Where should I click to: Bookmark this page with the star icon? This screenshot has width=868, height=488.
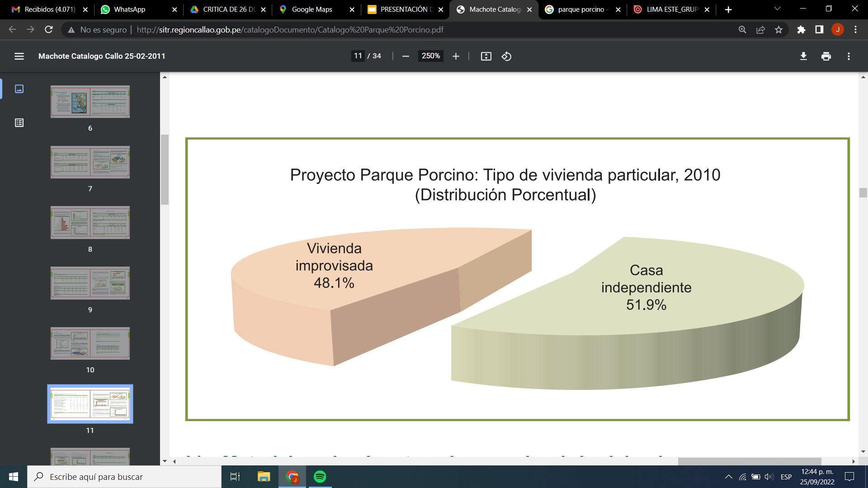click(778, 29)
